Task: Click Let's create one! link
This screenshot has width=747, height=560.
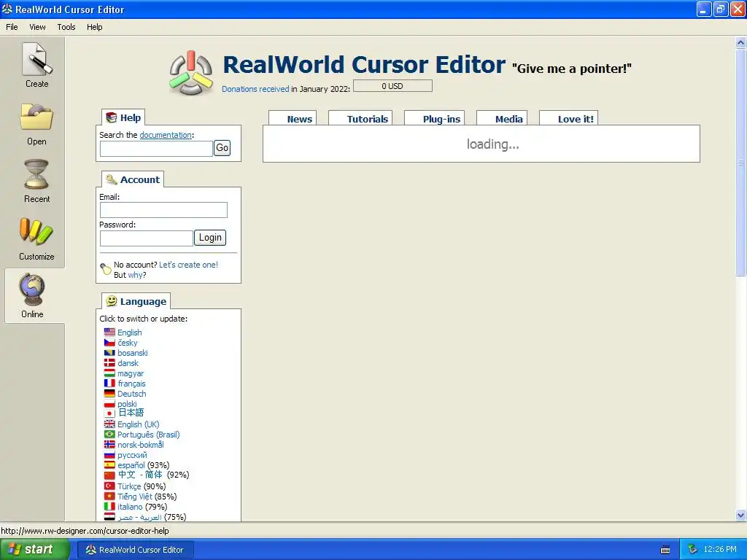Action: [x=188, y=265]
